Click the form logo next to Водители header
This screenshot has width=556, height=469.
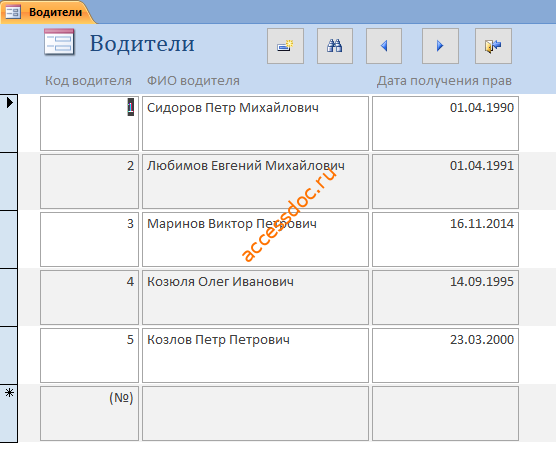pos(59,42)
